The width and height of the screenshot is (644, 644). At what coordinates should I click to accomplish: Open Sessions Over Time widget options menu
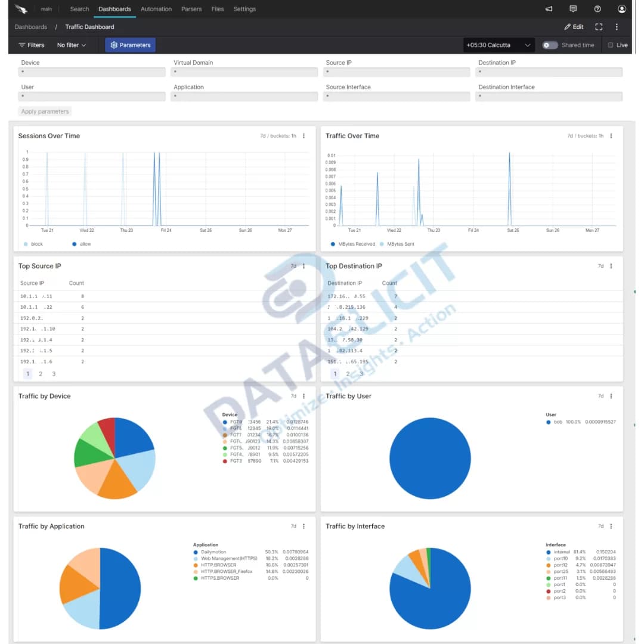[304, 136]
